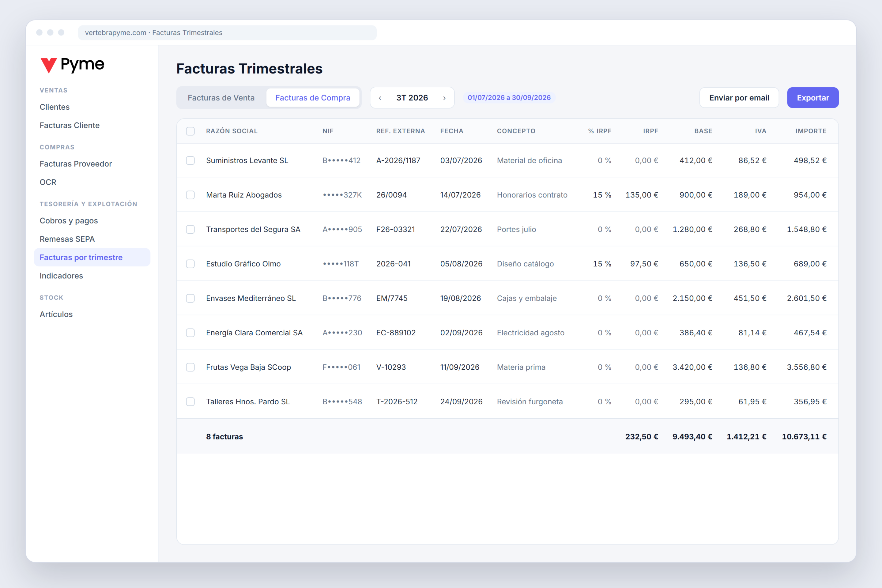Check the Marta Ruiz Abogados row checkbox

pos(190,195)
